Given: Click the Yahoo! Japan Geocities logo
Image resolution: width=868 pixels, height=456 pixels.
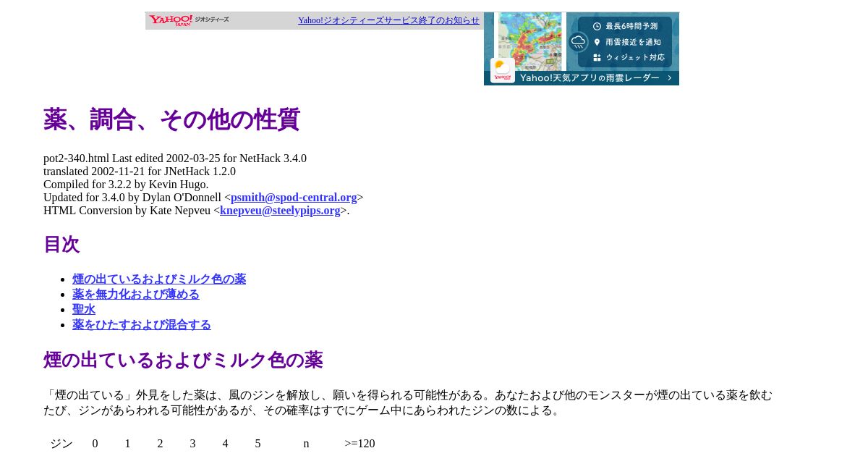Looking at the screenshot, I should pos(189,20).
